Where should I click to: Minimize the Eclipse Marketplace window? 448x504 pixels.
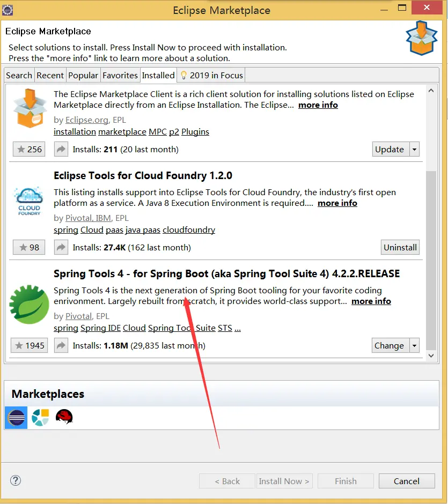[x=384, y=9]
